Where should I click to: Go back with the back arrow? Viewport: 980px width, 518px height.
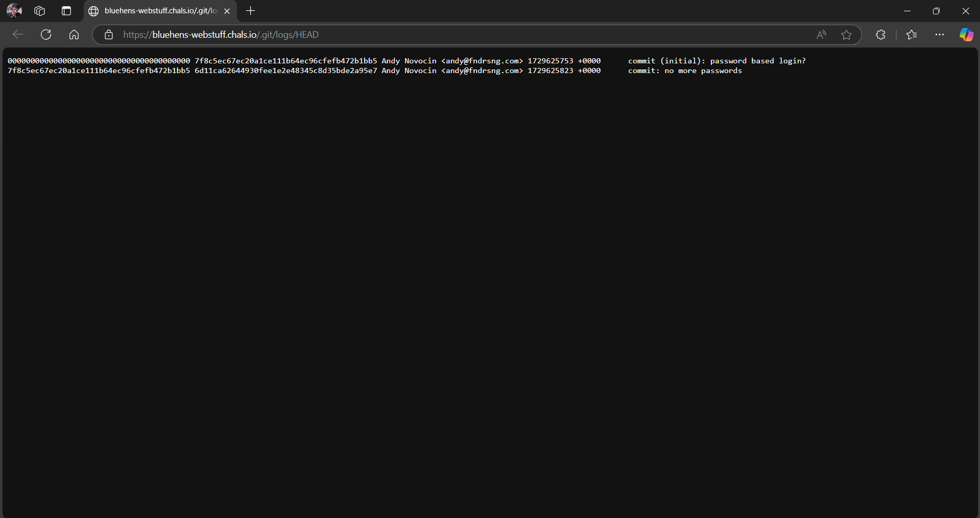pyautogui.click(x=18, y=34)
